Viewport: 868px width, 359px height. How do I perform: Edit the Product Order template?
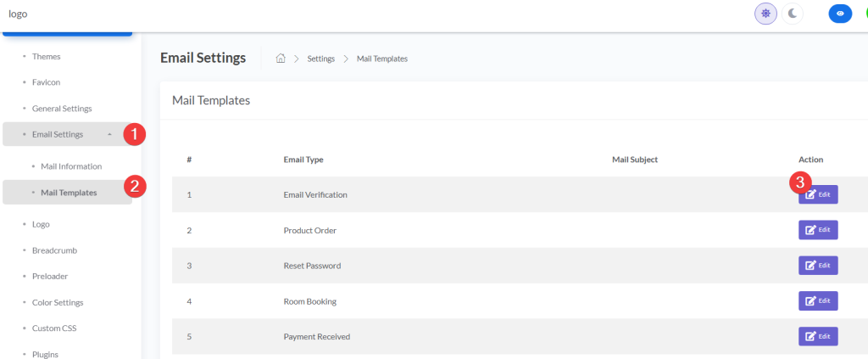click(817, 230)
